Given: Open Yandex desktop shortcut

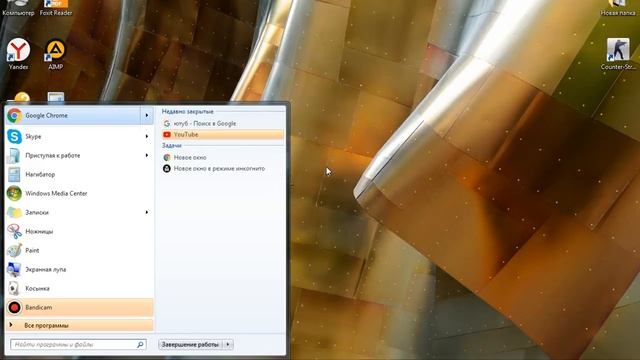Looking at the screenshot, I should click(x=18, y=53).
